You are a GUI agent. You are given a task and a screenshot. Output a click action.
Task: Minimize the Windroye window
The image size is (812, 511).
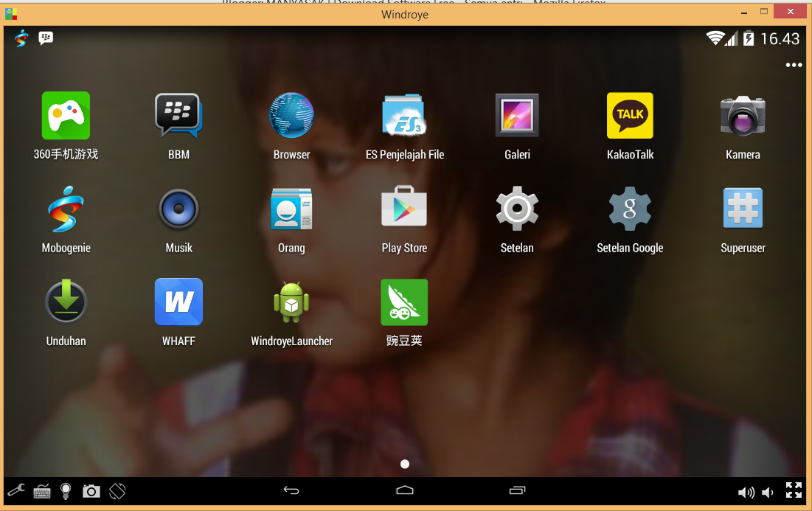(x=744, y=13)
